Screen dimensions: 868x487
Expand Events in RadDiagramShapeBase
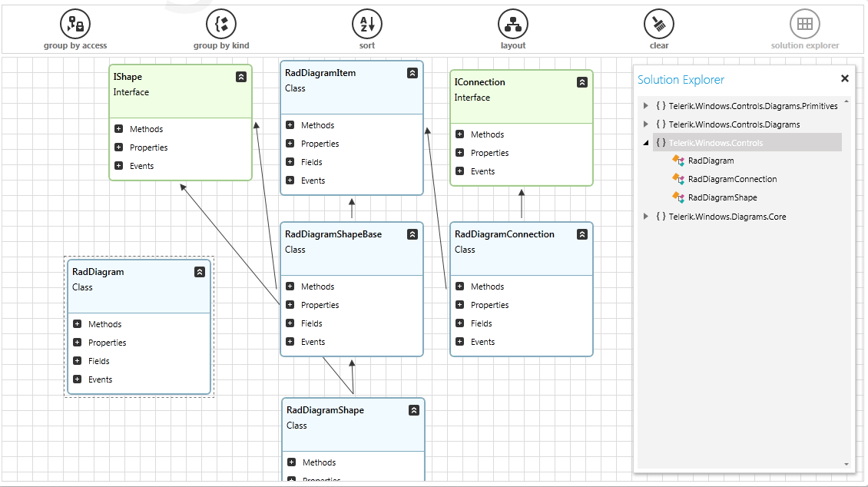290,342
